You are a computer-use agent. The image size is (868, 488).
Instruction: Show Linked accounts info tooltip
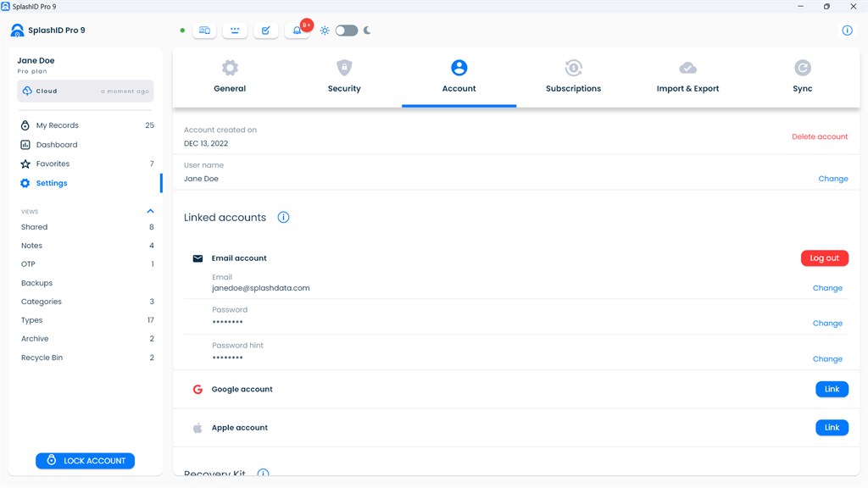(283, 218)
